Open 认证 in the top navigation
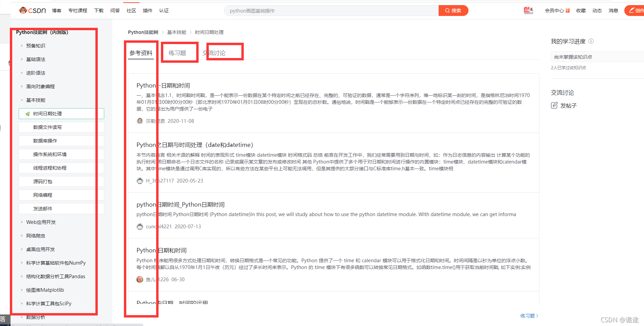The height and width of the screenshot is (326, 644). 164,11
